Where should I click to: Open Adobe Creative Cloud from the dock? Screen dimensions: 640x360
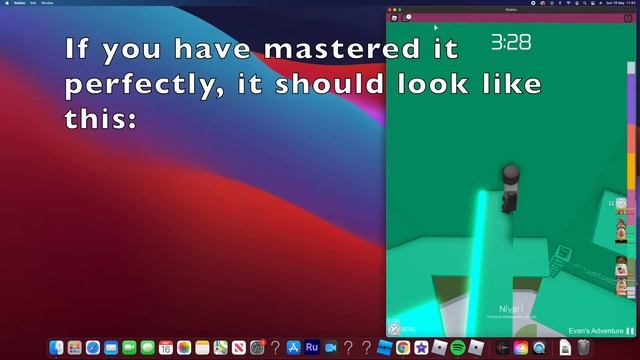point(521,348)
